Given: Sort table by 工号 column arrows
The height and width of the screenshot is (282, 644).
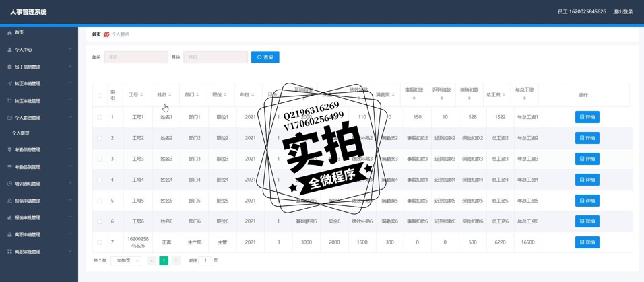Looking at the screenshot, I should 141,95.
